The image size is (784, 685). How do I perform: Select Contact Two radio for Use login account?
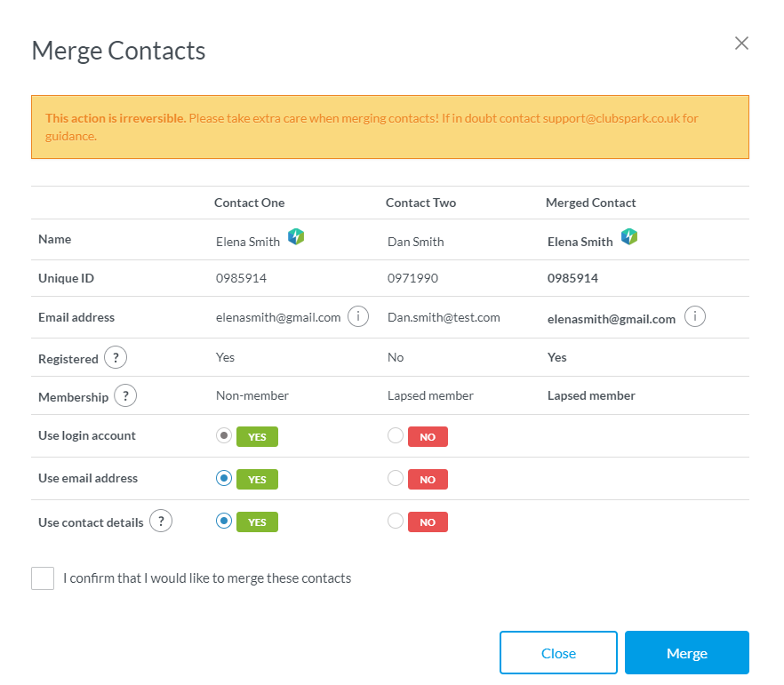coord(396,436)
